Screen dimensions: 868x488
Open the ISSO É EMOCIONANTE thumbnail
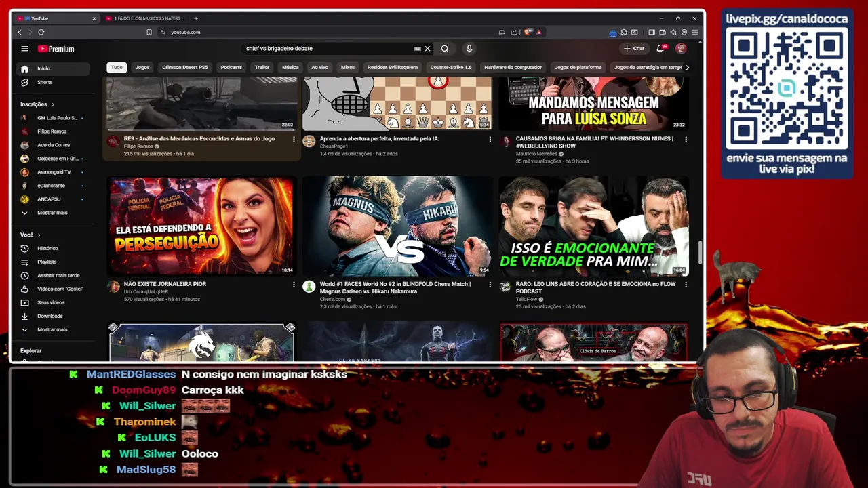pos(593,226)
